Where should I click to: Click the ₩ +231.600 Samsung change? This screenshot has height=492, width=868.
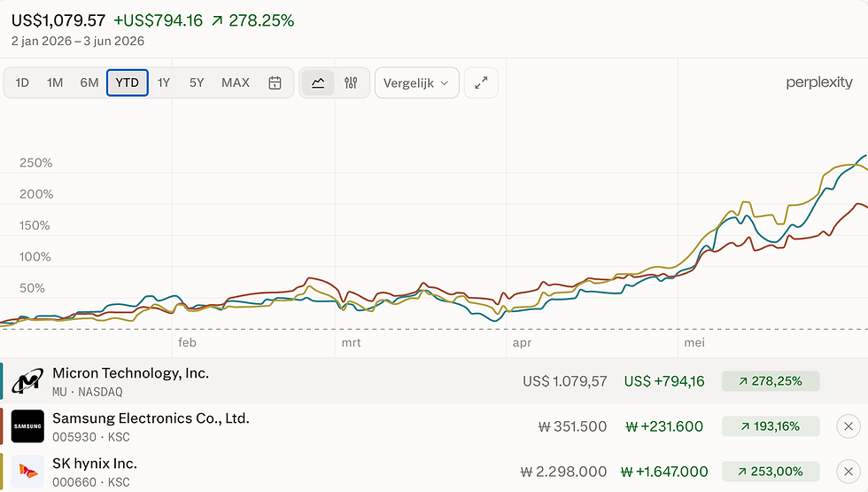tap(664, 426)
